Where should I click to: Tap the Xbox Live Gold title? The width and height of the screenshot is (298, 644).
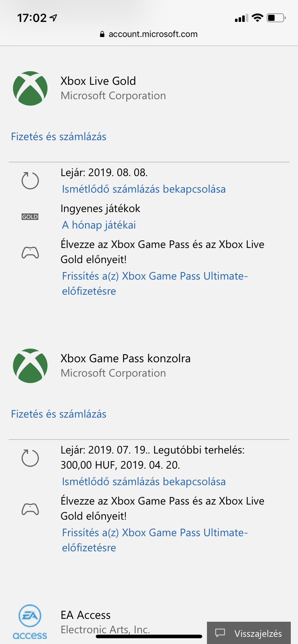98,81
